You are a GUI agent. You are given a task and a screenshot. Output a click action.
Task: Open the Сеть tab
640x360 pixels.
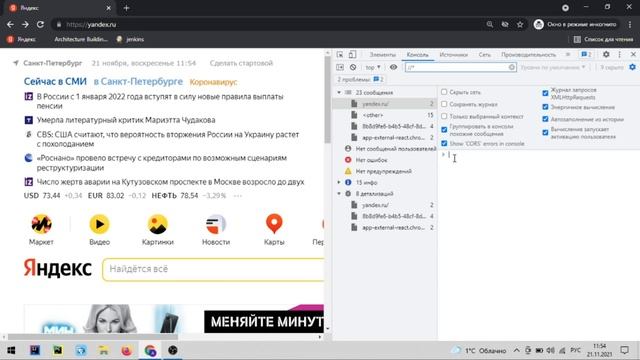(485, 55)
